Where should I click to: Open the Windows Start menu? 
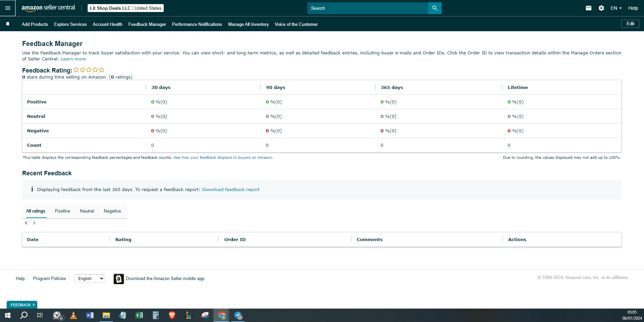(8, 315)
